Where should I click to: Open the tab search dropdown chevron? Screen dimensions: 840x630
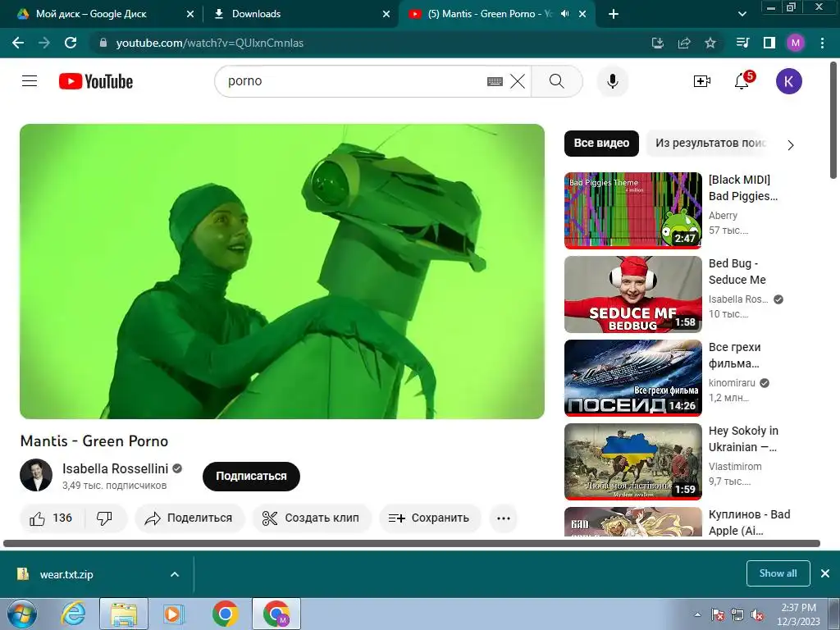(742, 14)
